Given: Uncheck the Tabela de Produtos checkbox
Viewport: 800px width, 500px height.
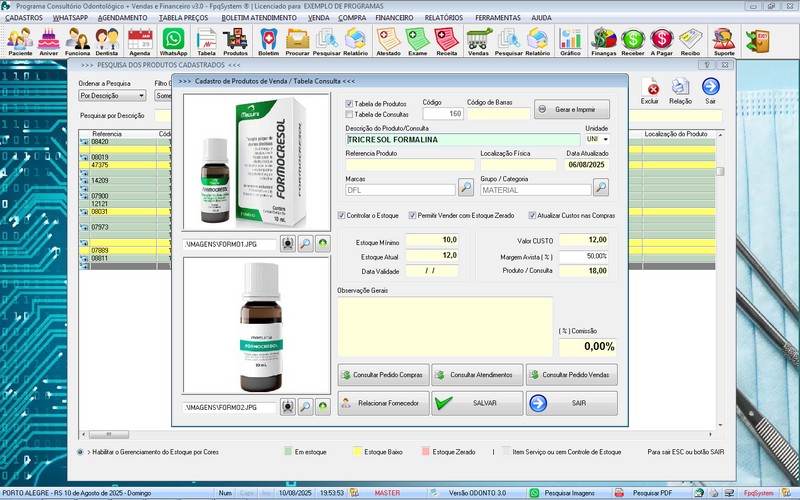Looking at the screenshot, I should point(349,103).
